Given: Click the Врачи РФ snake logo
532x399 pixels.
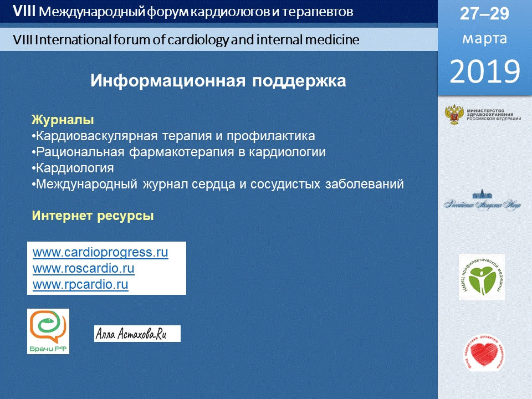Looking at the screenshot, I should click(x=48, y=331).
